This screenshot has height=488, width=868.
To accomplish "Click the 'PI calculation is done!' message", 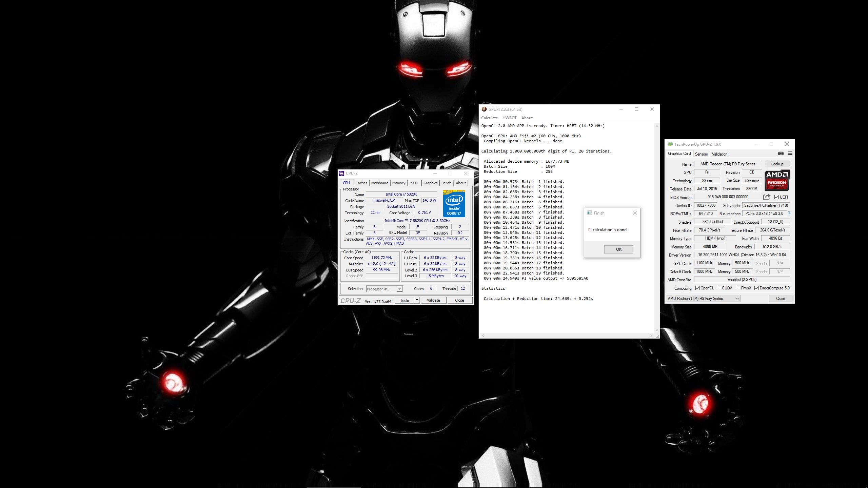I will coord(608,230).
